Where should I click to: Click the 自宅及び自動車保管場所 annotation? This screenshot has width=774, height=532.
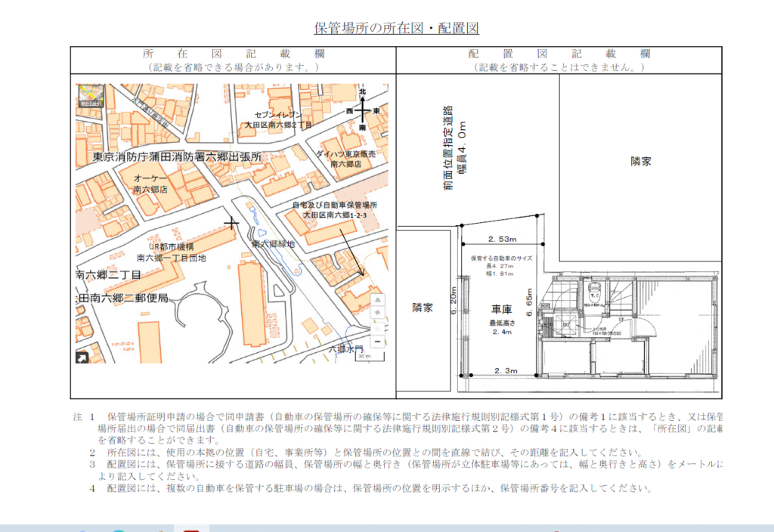(335, 205)
